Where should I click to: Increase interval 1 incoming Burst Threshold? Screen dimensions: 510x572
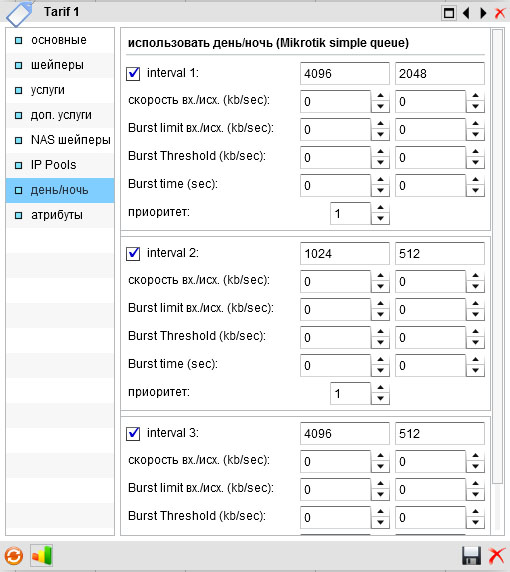point(380,152)
